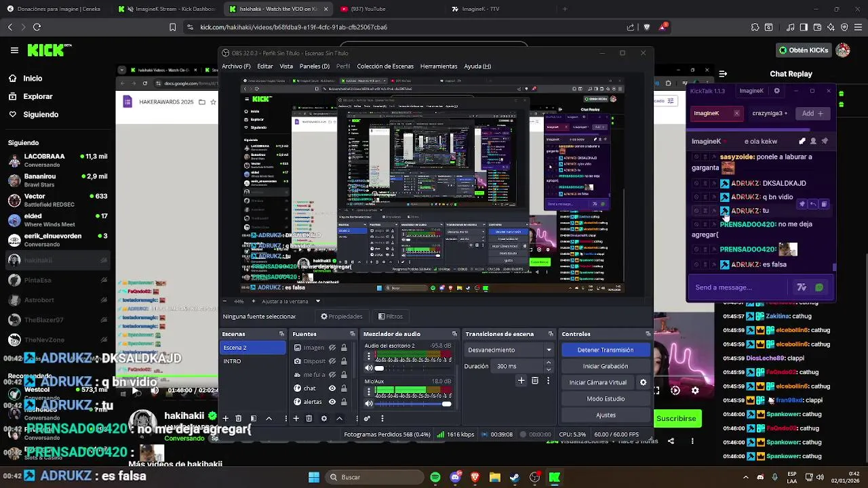Open Paneles menu in OBS

point(314,66)
